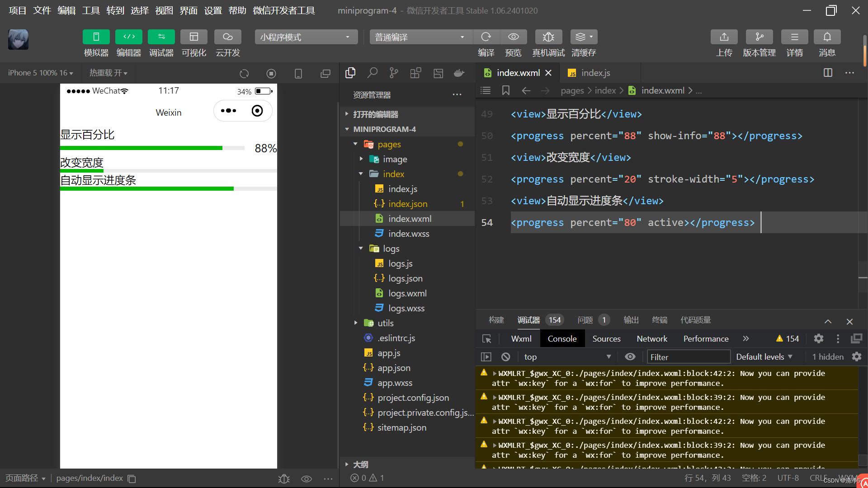Toggle the 调试器 panel button
Image resolution: width=868 pixels, height=488 pixels.
click(161, 37)
